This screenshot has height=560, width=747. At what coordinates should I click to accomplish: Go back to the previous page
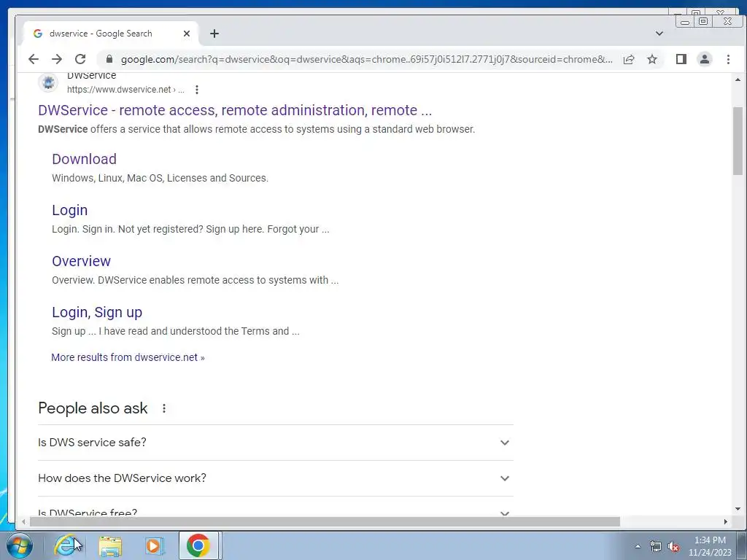pos(33,59)
